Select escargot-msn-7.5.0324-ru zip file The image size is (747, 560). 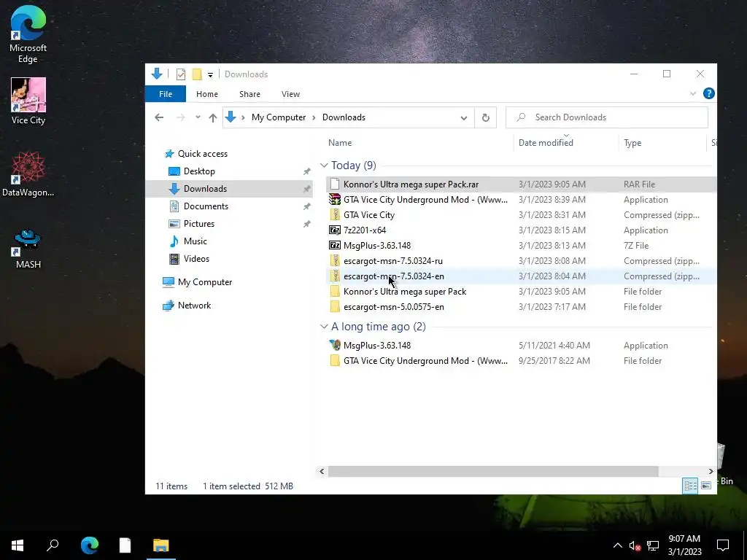pyautogui.click(x=521, y=261)
